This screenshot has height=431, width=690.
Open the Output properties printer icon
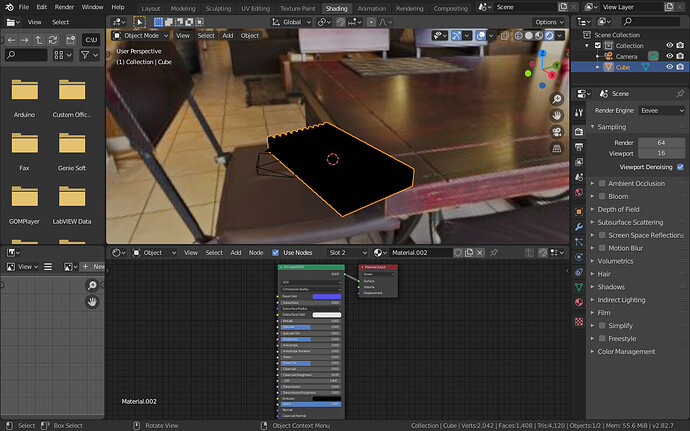pos(579,147)
